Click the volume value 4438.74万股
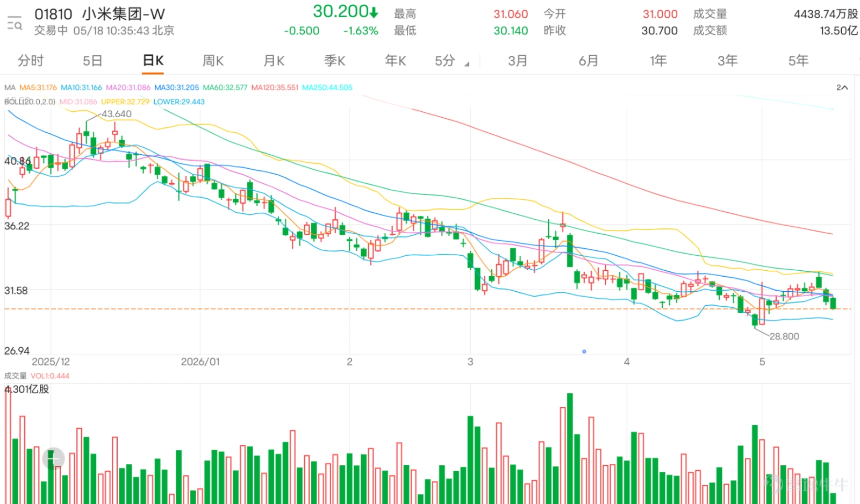This screenshot has height=504, width=860. point(826,14)
